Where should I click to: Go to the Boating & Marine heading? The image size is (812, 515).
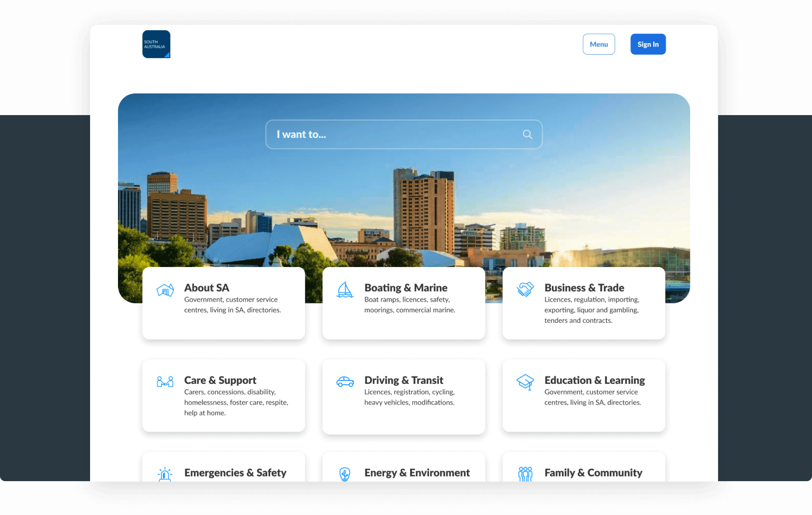click(406, 288)
